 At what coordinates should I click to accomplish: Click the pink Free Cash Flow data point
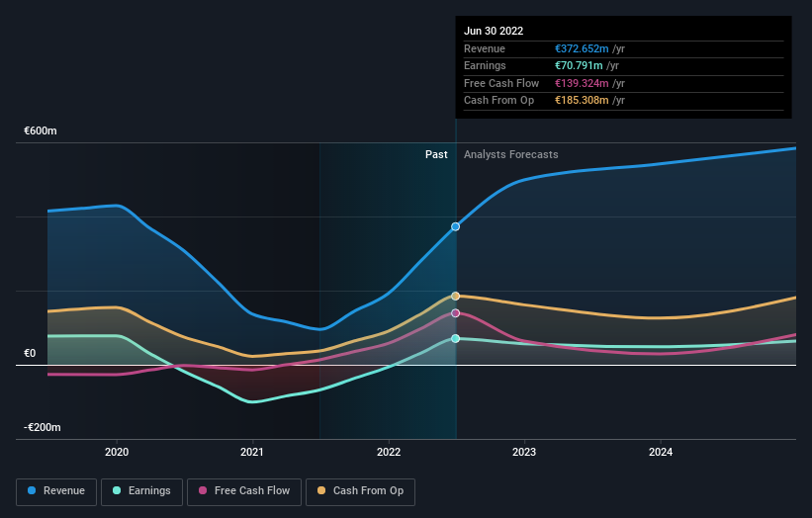[455, 313]
